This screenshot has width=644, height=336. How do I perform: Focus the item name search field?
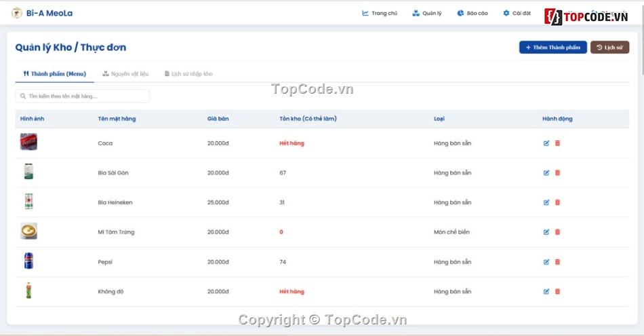pos(83,96)
